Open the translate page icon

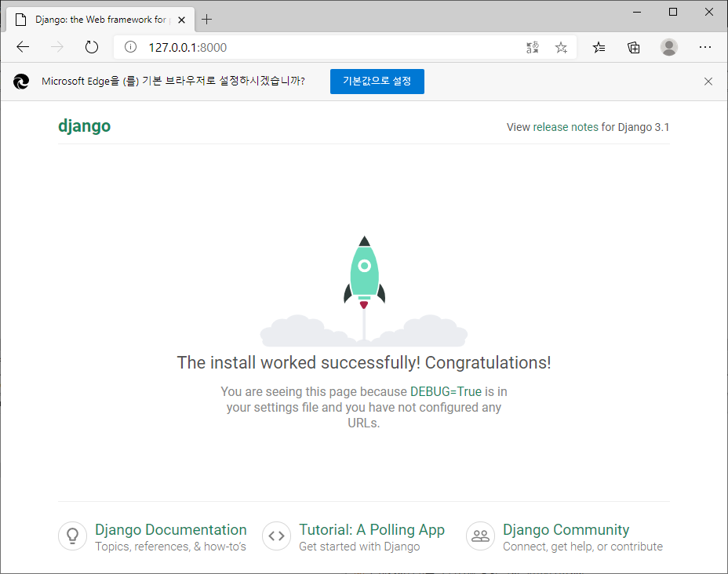(533, 47)
